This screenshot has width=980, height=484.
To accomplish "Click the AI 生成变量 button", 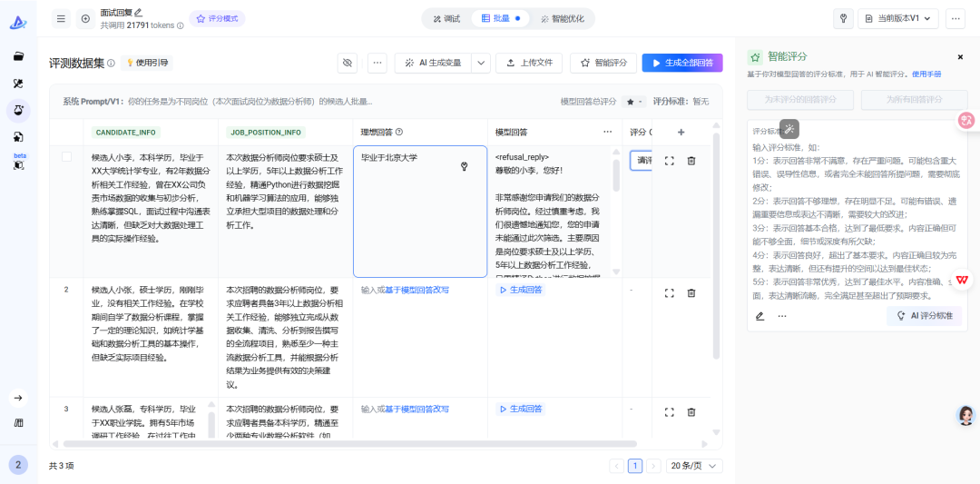I will (433, 63).
